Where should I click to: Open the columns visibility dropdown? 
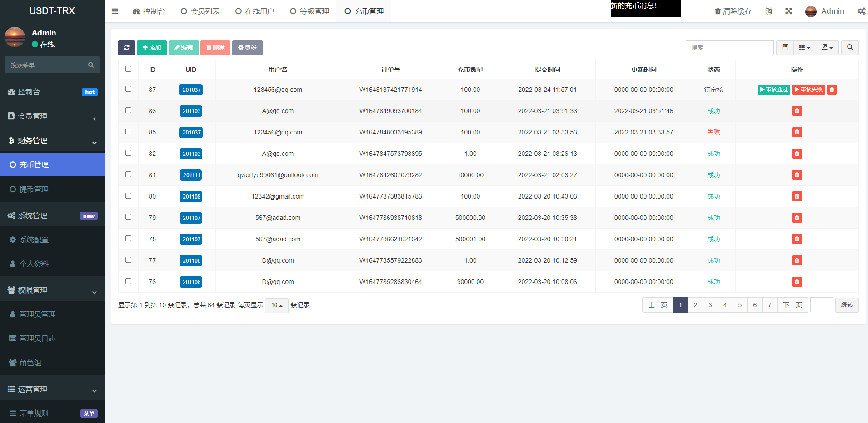click(x=804, y=48)
